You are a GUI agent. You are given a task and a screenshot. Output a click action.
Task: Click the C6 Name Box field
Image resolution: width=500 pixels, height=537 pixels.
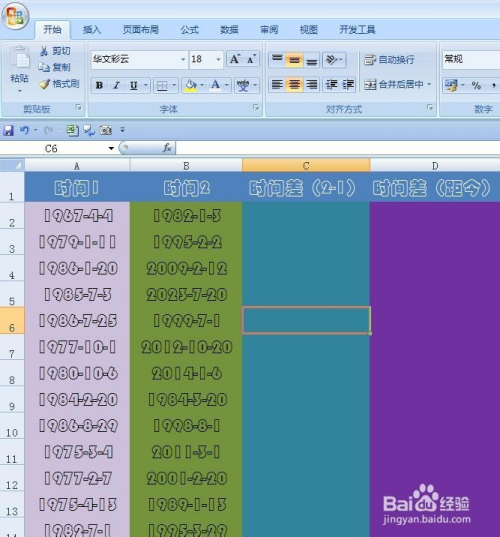tap(51, 148)
